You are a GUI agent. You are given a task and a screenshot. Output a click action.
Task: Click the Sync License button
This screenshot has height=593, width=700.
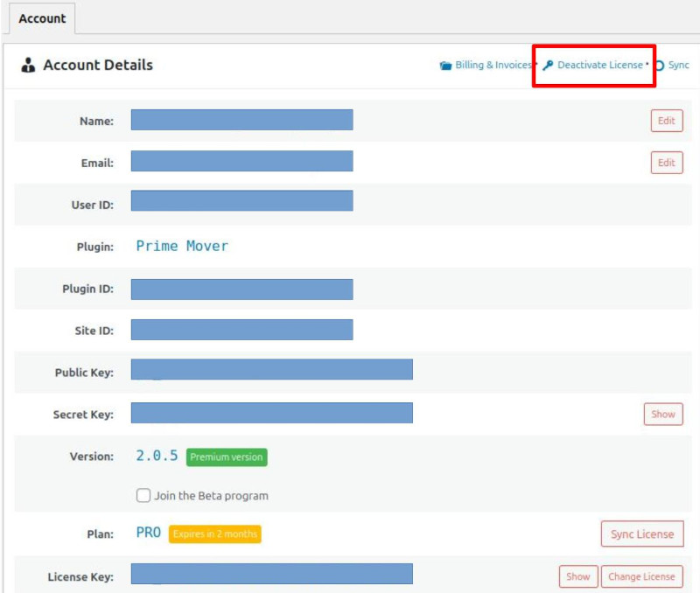pos(642,534)
